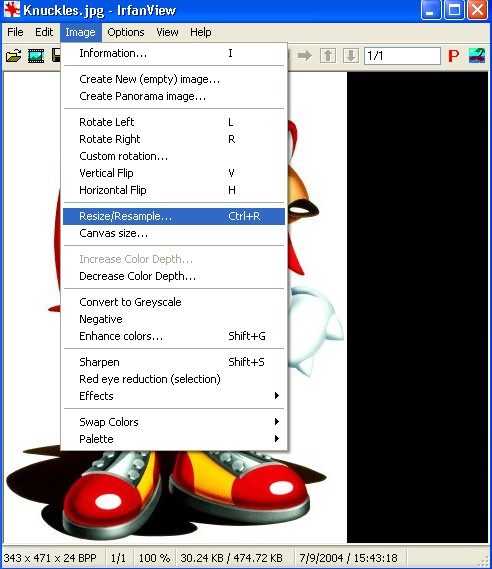Open the Help menu
Viewport: 492px width, 569px height.
(201, 32)
